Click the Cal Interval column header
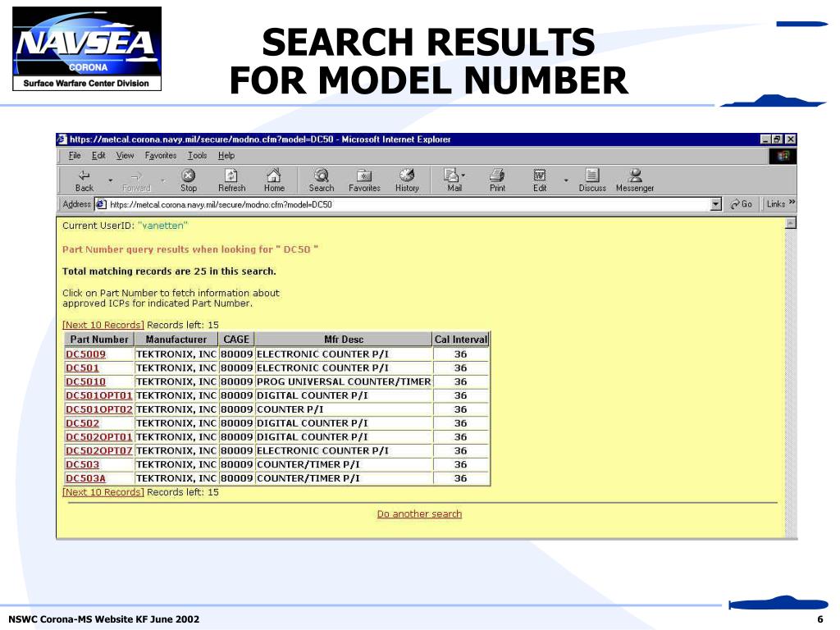 461,340
